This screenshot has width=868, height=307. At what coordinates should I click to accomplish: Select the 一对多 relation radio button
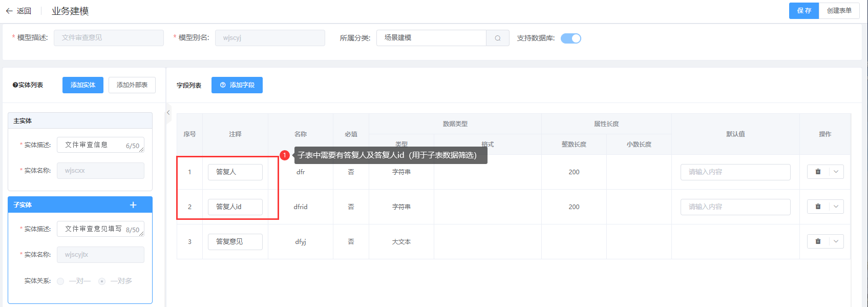coord(102,281)
